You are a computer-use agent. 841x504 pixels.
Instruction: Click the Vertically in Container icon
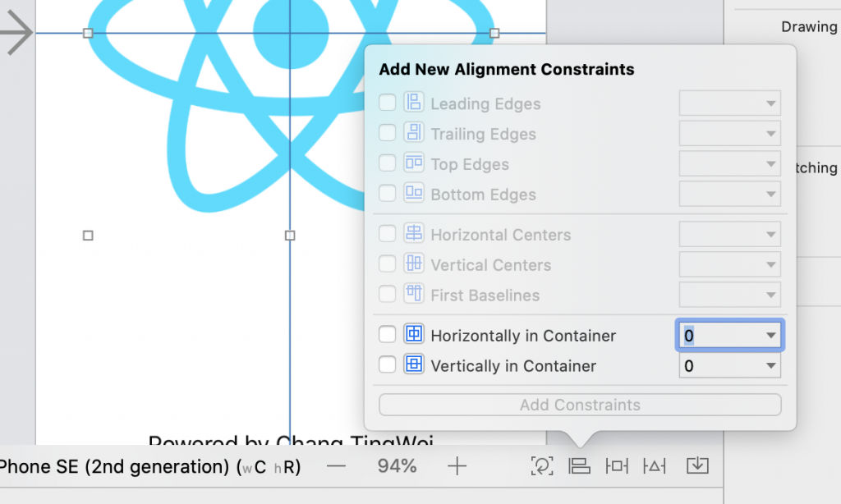414,364
